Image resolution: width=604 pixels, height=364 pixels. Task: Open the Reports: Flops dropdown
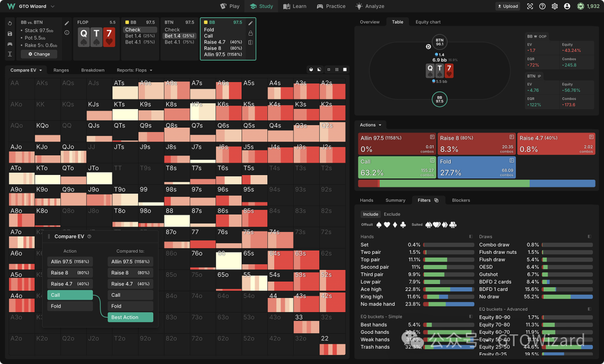coord(134,70)
